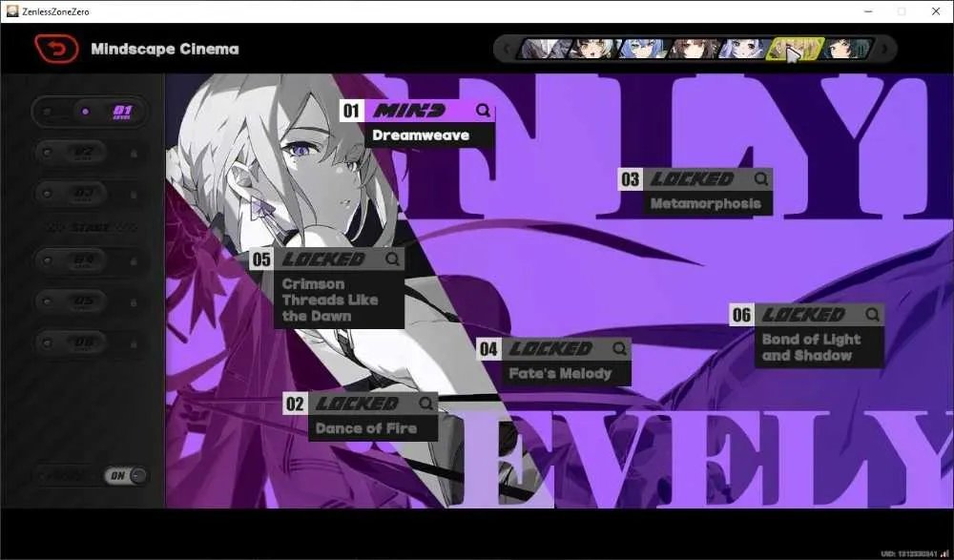Tap the magnifier on the Dance of Fire card
This screenshot has height=560, width=954.
pos(425,403)
